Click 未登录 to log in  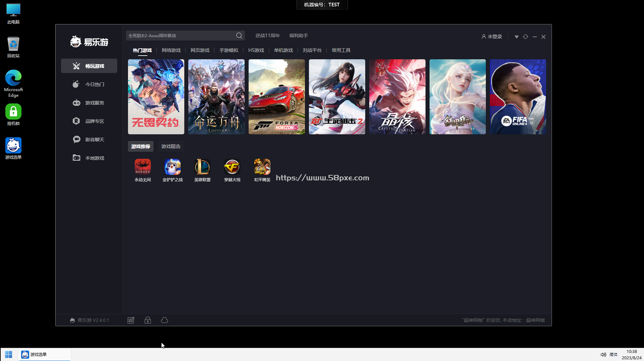point(495,36)
